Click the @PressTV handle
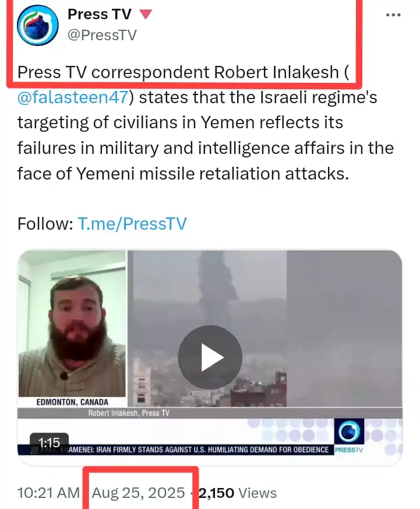 click(102, 35)
